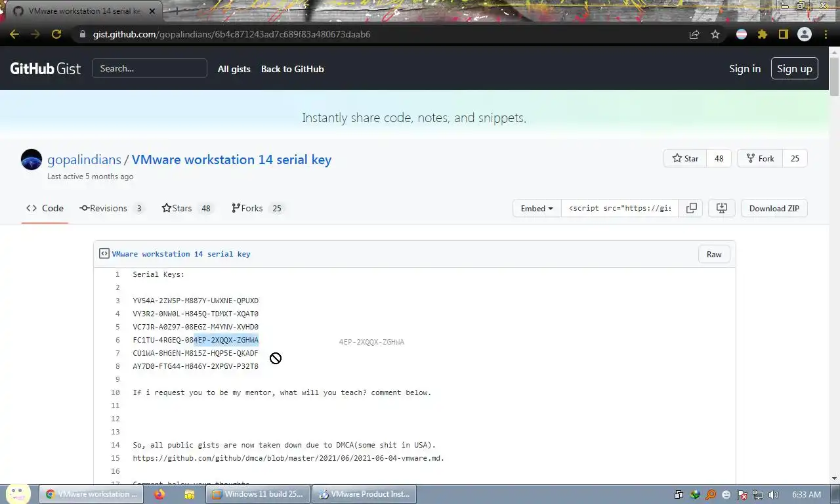Screen dimensions: 840x504
Task: Open All gists in the header
Action: [234, 69]
